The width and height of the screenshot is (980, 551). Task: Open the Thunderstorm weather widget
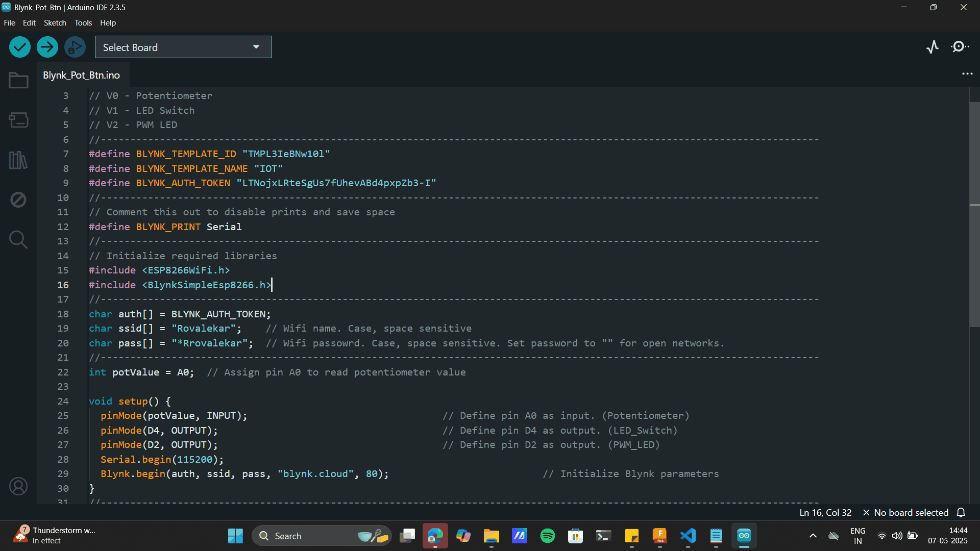click(54, 536)
